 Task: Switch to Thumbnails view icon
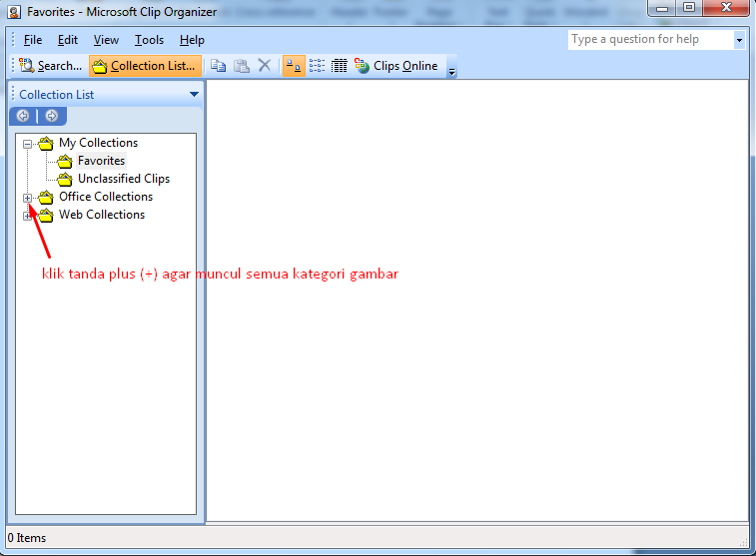tap(294, 66)
